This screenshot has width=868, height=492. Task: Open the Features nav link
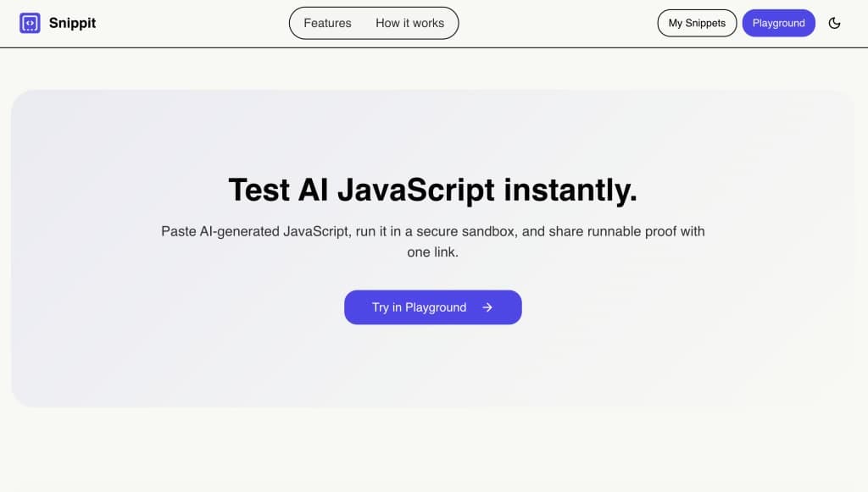point(327,23)
